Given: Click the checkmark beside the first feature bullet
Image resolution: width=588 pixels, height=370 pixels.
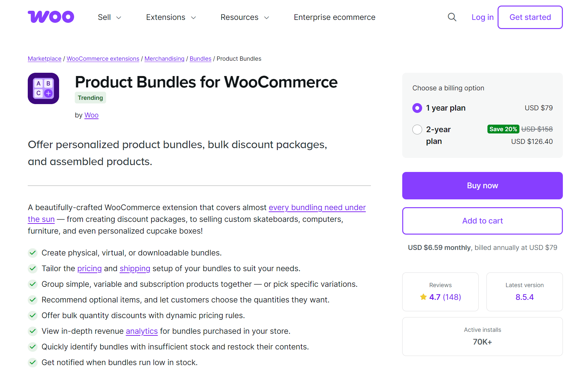Looking at the screenshot, I should pyautogui.click(x=33, y=253).
